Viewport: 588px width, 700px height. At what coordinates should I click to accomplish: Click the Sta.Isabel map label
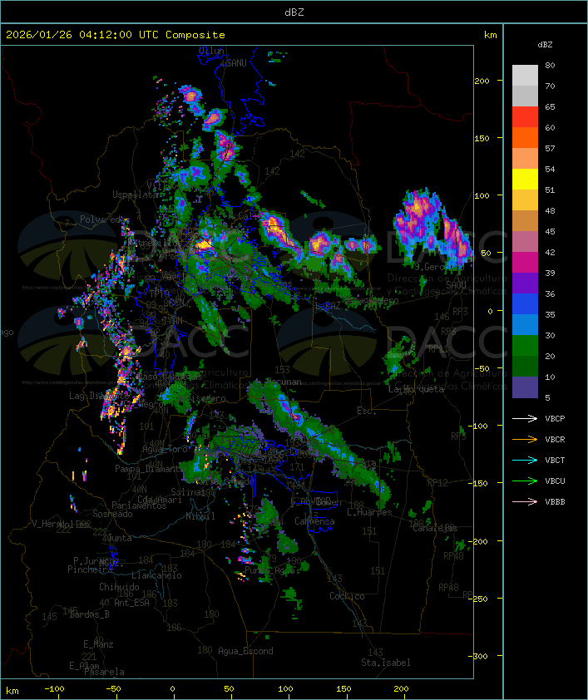pos(386,663)
